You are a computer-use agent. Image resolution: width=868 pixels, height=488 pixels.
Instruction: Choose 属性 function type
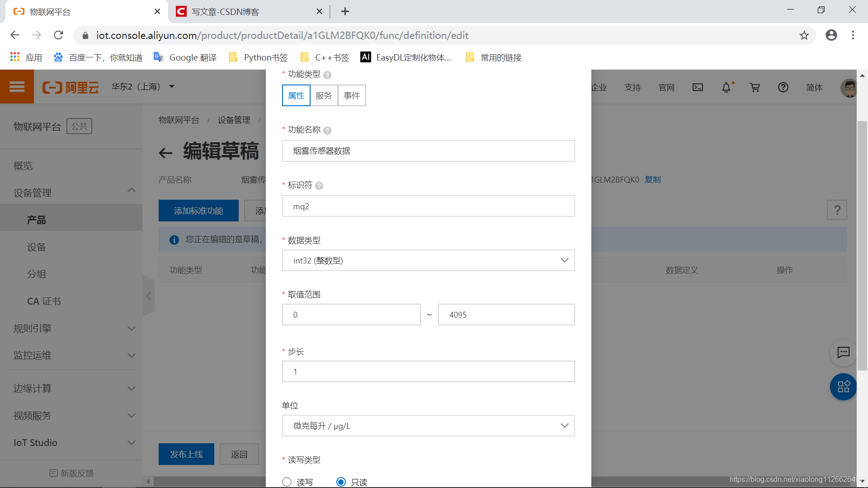[296, 95]
